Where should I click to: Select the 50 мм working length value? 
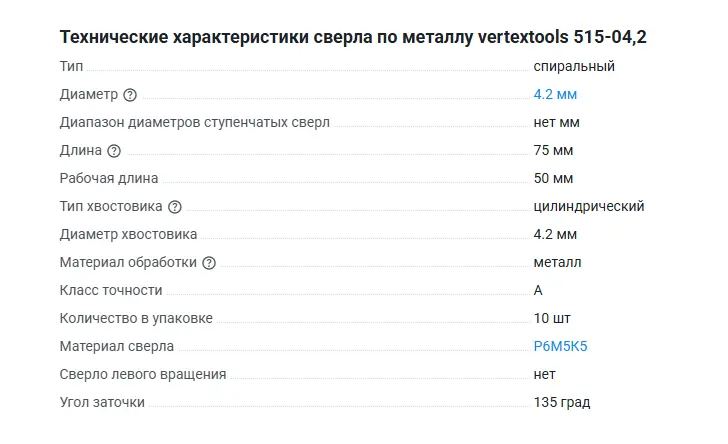click(553, 179)
